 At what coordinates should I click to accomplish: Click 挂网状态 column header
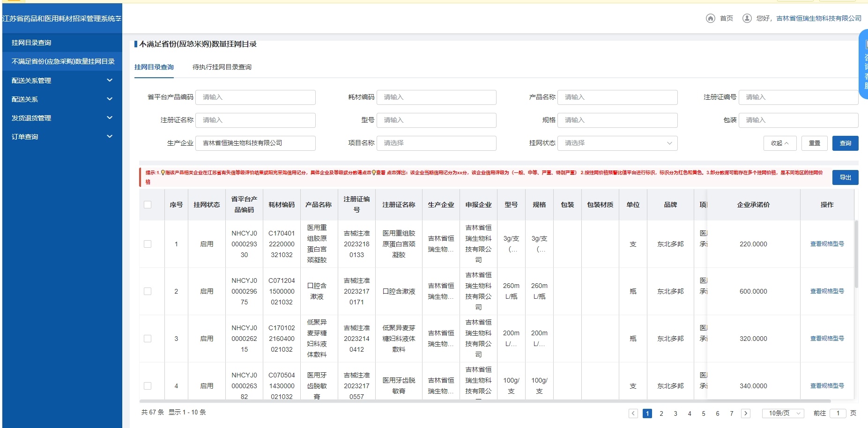click(207, 205)
